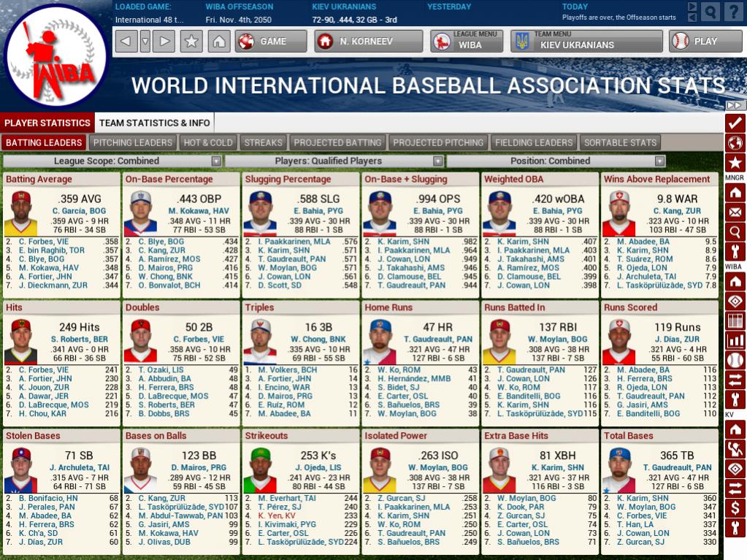The image size is (747, 560).
Task: Collapse the sidebar with the double-arrow button
Action: point(735,106)
